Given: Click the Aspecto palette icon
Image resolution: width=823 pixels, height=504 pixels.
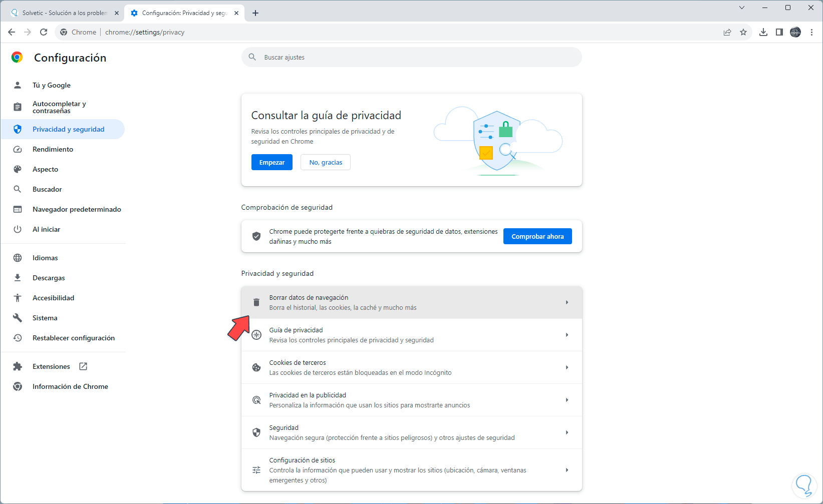Looking at the screenshot, I should coord(18,169).
